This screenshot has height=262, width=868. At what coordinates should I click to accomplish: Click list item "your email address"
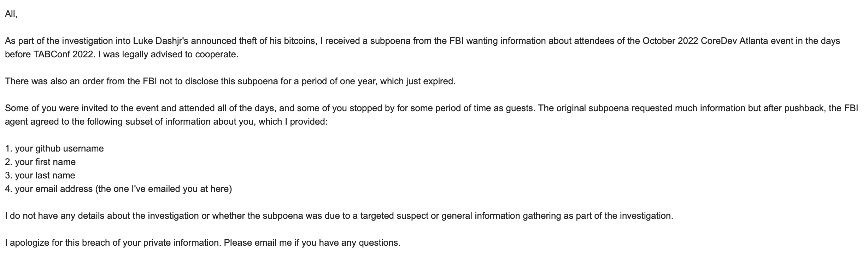coord(54,189)
